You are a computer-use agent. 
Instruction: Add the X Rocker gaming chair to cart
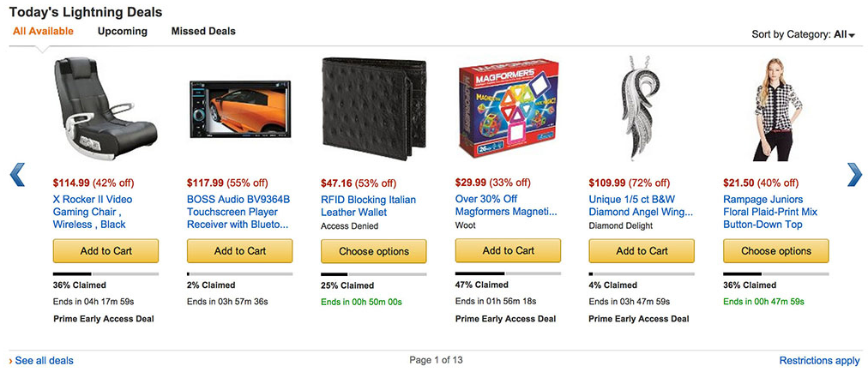(105, 251)
